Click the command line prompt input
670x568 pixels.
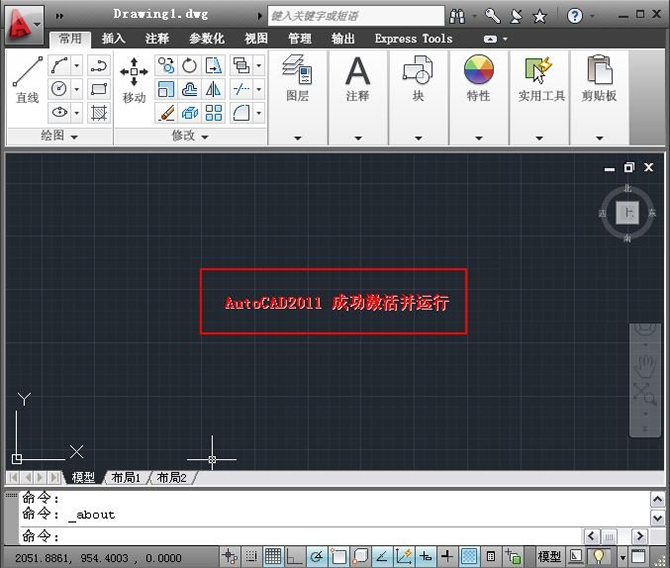click(x=301, y=536)
